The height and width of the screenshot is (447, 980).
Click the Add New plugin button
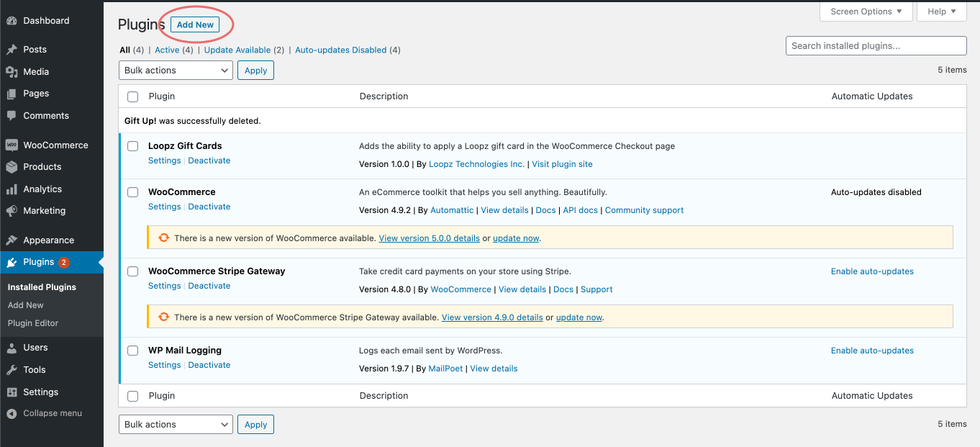pyautogui.click(x=195, y=24)
